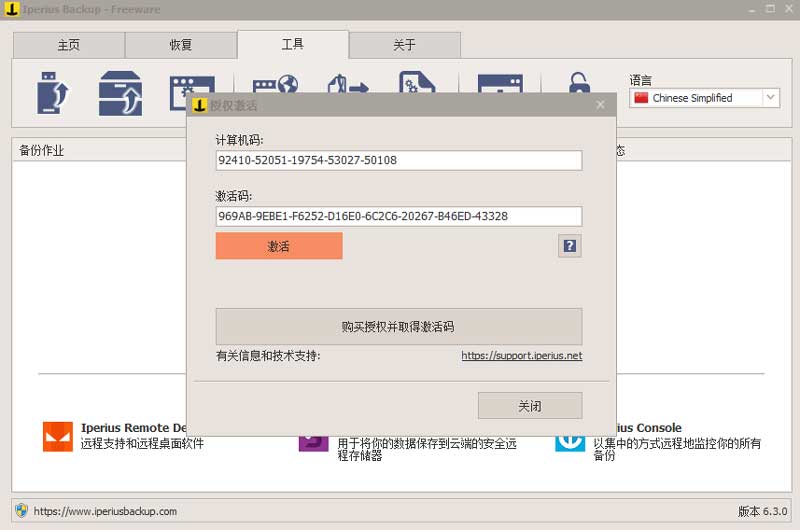Switch to the 恢复 tab
800x530 pixels.
point(181,45)
